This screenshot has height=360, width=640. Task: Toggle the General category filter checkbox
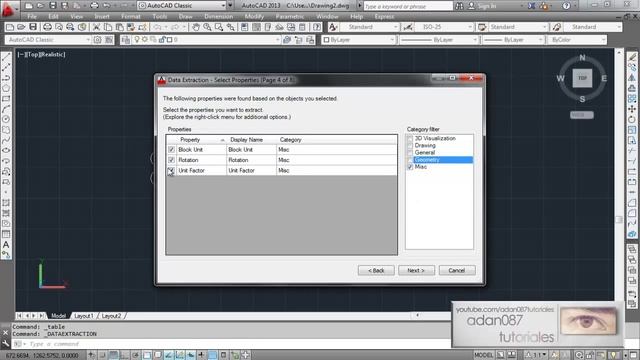click(410, 153)
